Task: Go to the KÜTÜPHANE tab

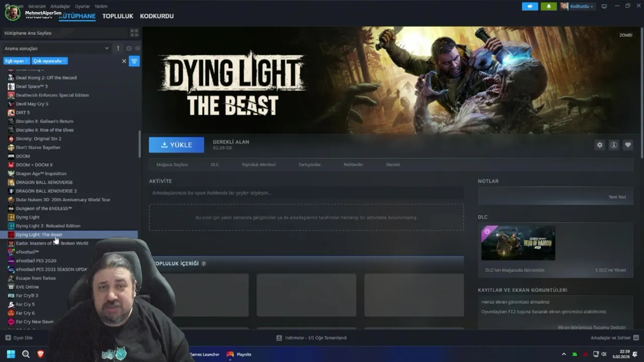Action: [77, 16]
